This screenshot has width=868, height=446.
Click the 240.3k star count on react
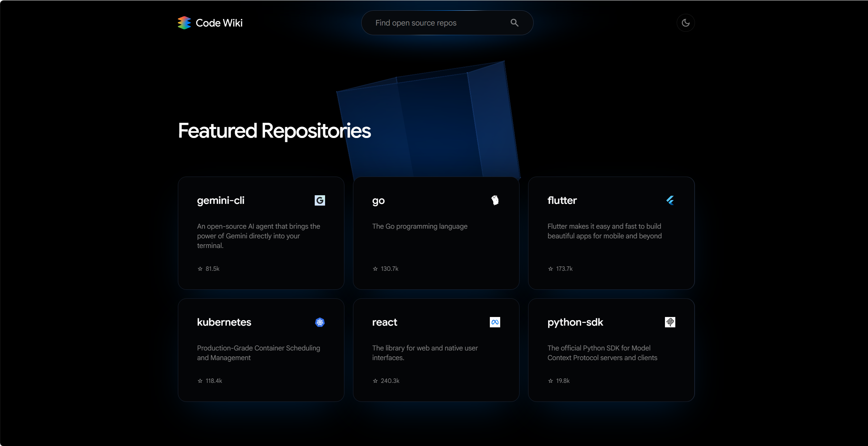[390, 381]
